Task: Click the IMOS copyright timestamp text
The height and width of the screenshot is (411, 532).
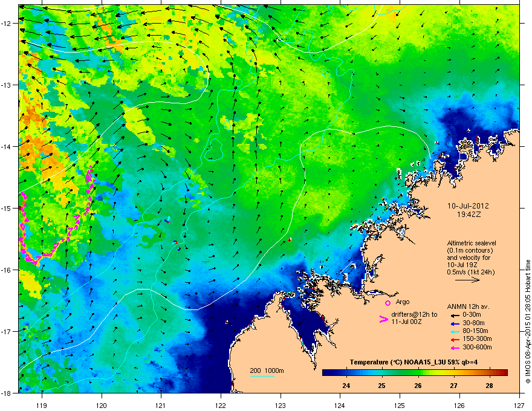Action: coord(528,322)
